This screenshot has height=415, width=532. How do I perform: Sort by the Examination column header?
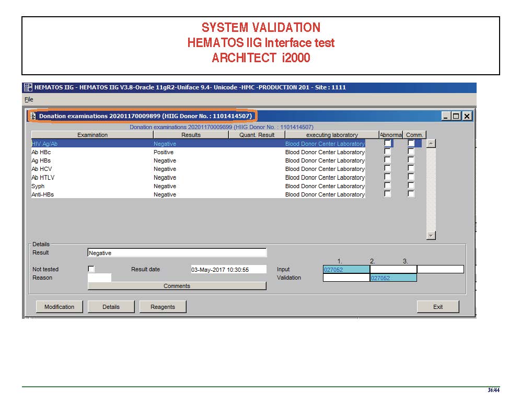point(92,135)
